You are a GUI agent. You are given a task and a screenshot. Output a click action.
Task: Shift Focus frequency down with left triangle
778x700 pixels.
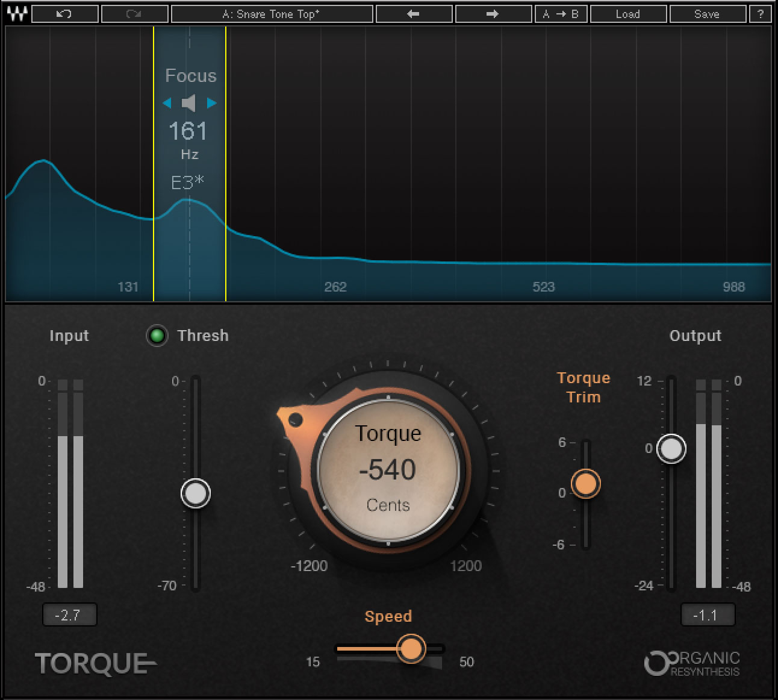point(167,103)
